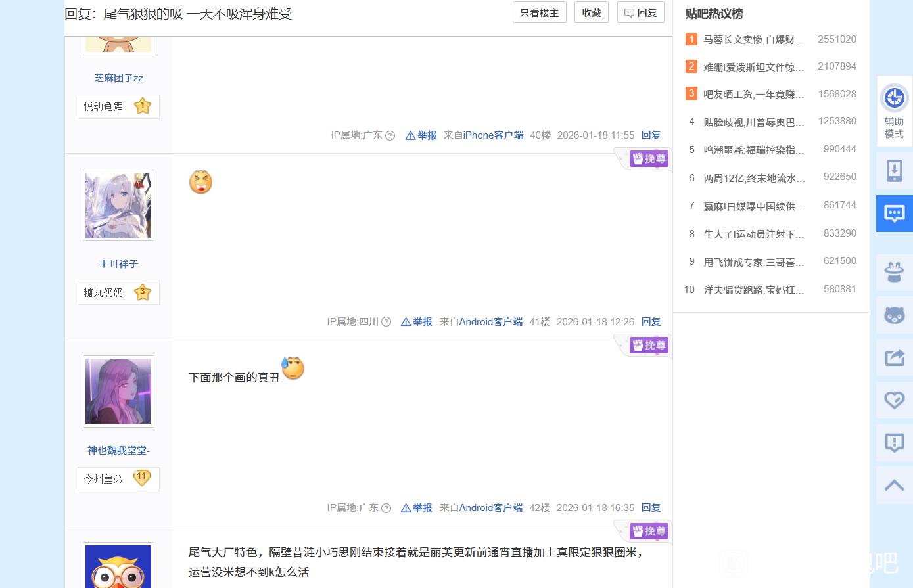Click the 来自iPhone客户端 link on floor 40
This screenshot has width=913, height=588.
pos(483,135)
